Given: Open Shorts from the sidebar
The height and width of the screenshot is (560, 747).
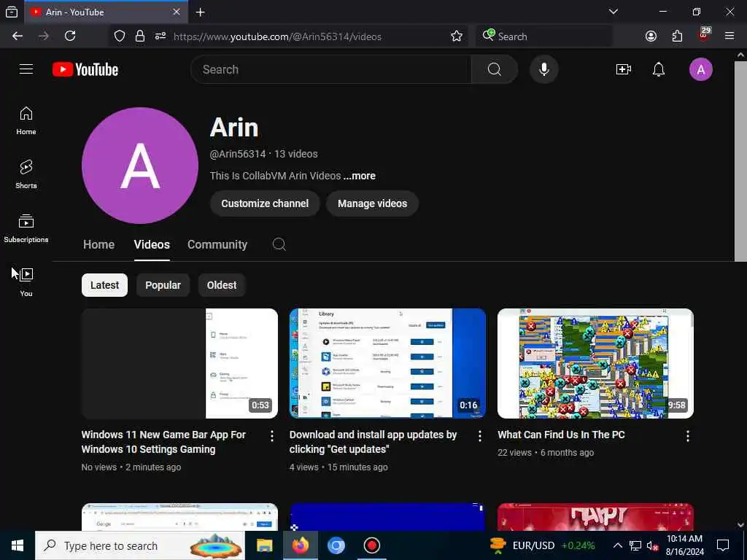Looking at the screenshot, I should (x=26, y=174).
